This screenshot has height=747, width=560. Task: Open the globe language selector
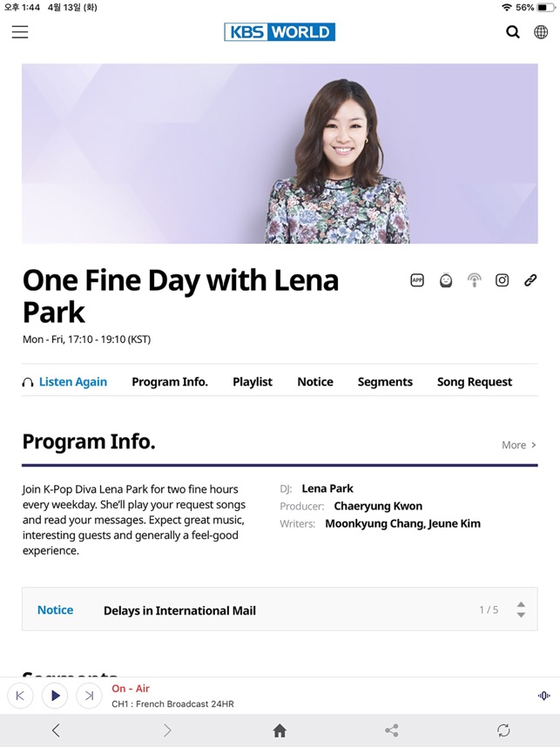(541, 32)
